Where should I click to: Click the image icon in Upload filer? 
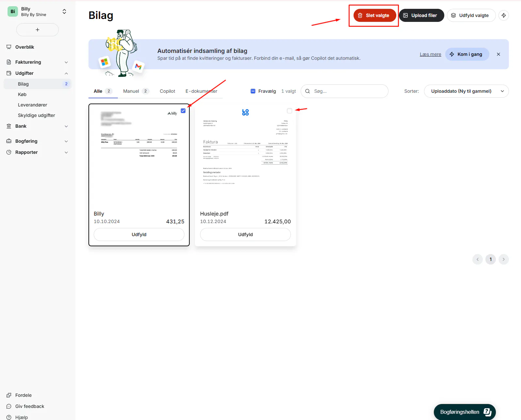[405, 15]
